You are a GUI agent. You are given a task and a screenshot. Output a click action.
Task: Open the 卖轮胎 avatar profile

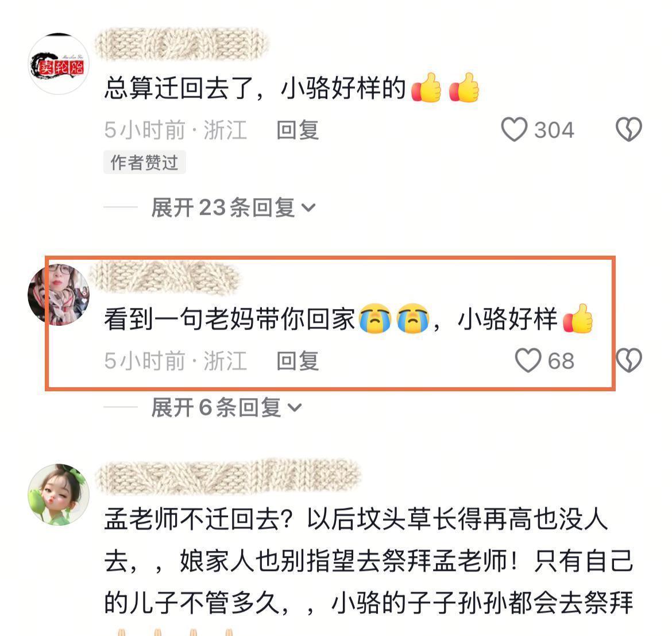[59, 64]
